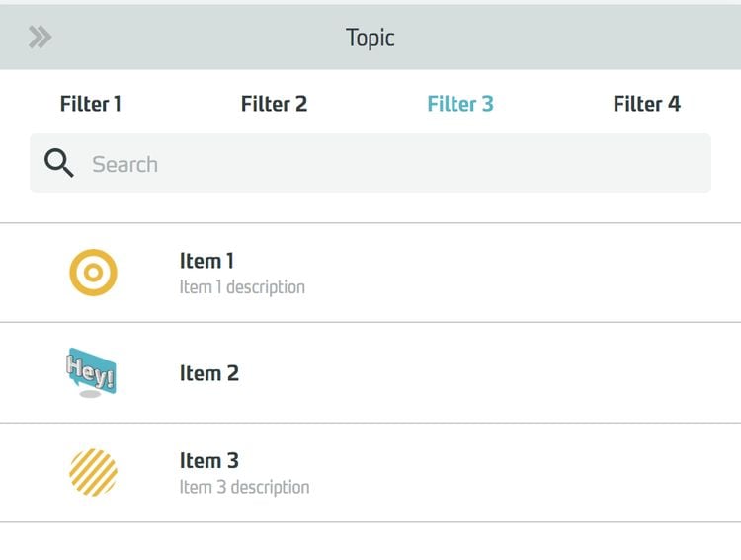Expand the panel with the double-chevron icon

point(40,38)
